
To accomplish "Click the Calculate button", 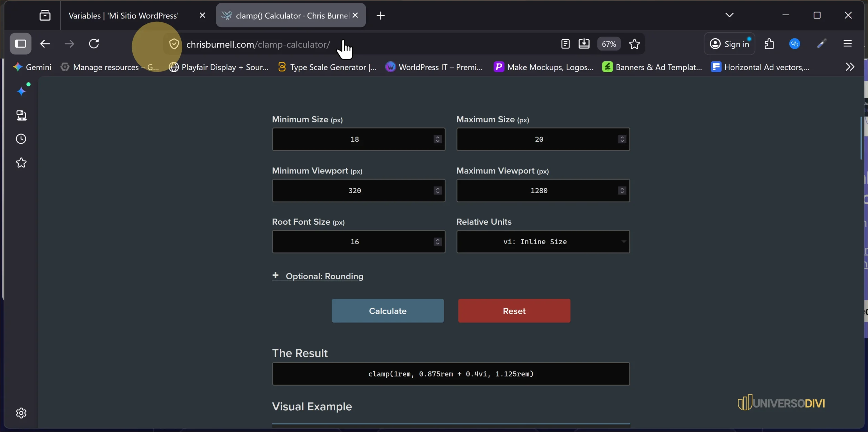I will (x=388, y=311).
